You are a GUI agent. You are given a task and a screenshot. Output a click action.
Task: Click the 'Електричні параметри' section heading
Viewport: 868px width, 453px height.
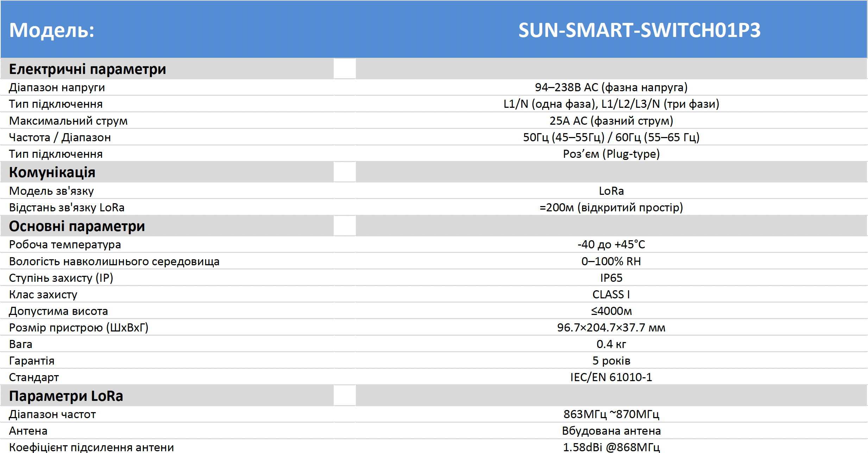click(x=87, y=69)
